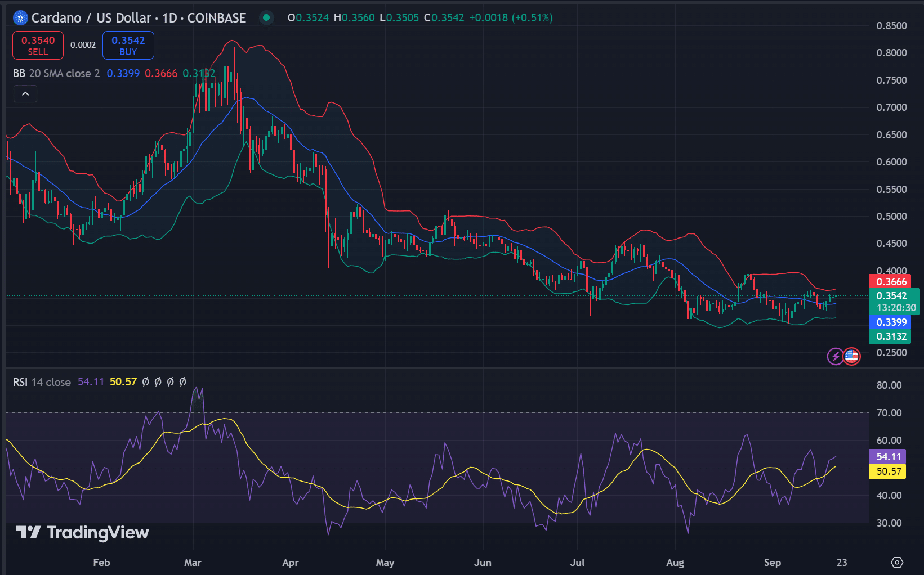Screen dimensions: 924x575
Task: Click the US flag icon near the price axis
Action: (x=852, y=356)
